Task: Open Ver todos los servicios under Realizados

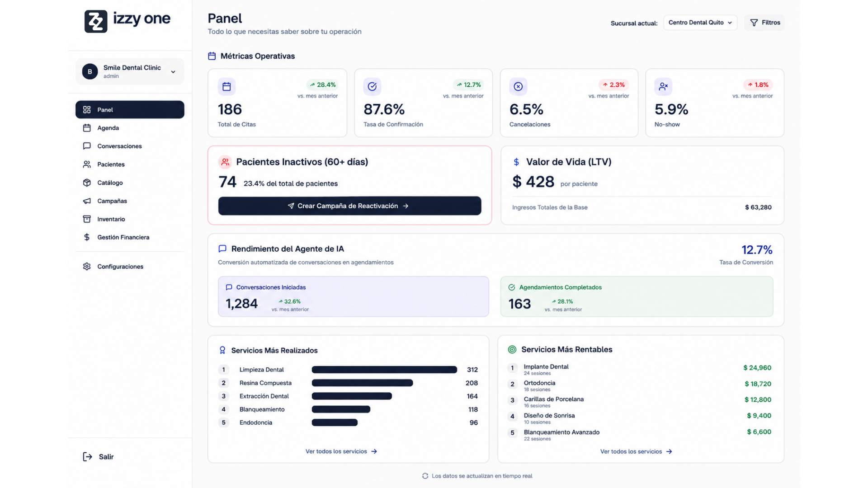Action: 341,451
